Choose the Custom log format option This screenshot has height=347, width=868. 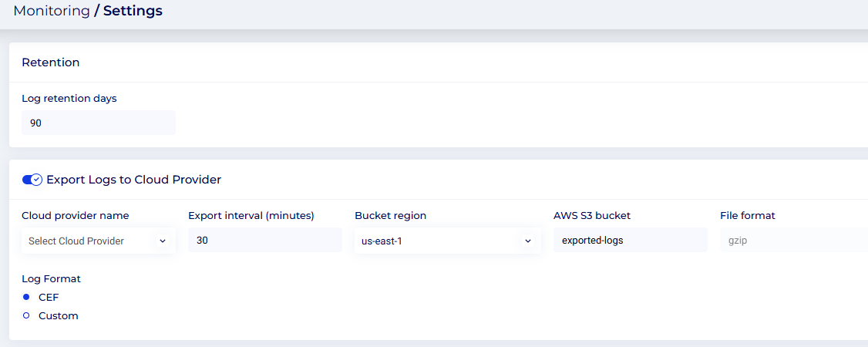point(26,315)
